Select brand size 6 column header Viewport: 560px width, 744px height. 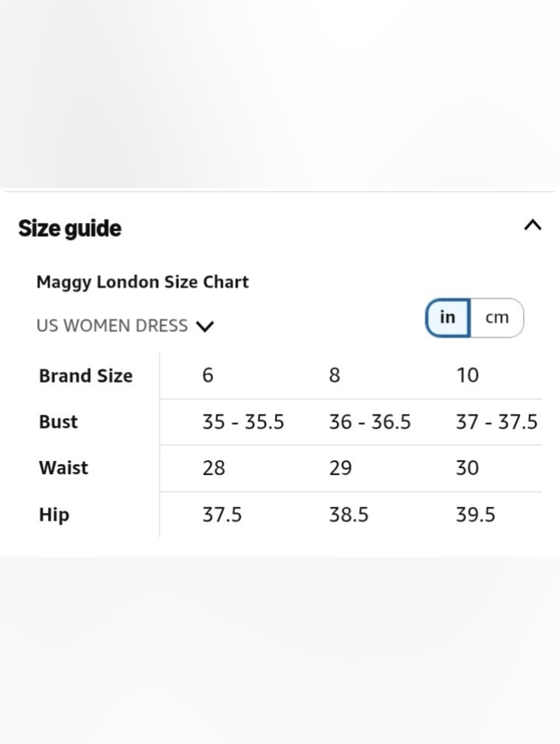(x=208, y=375)
